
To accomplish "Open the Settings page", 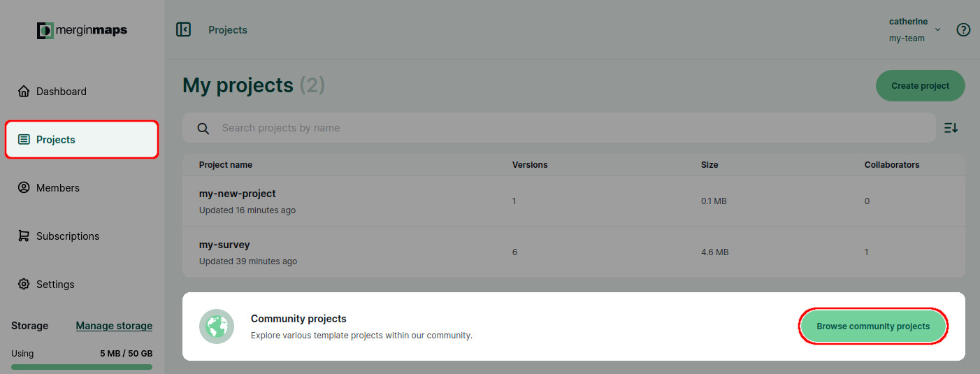I will pyautogui.click(x=82, y=285).
